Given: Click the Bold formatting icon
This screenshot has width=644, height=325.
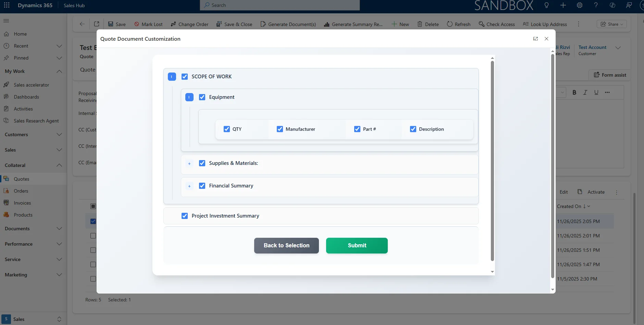Looking at the screenshot, I should (574, 92).
